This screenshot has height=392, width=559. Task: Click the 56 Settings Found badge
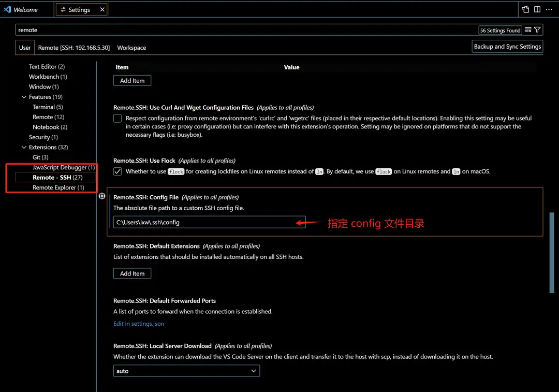(x=500, y=31)
